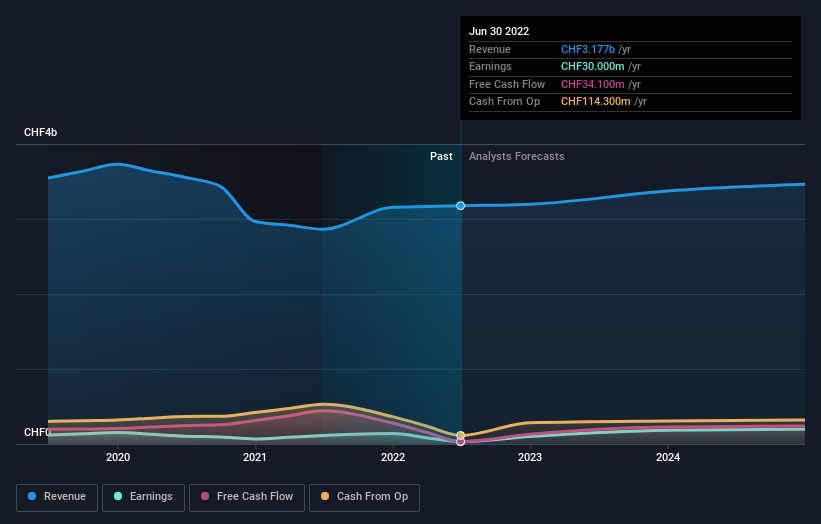Click the 2020 x-axis label
This screenshot has width=821, height=524.
pos(118,457)
